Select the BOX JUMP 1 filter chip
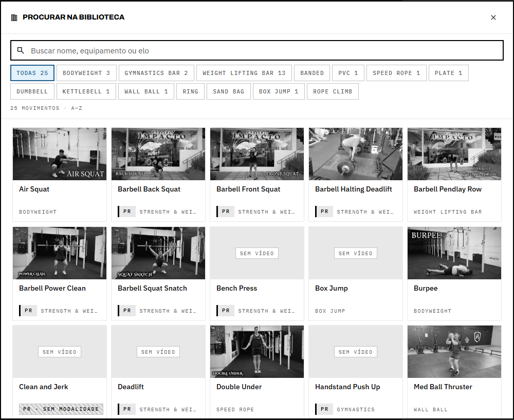 click(278, 91)
